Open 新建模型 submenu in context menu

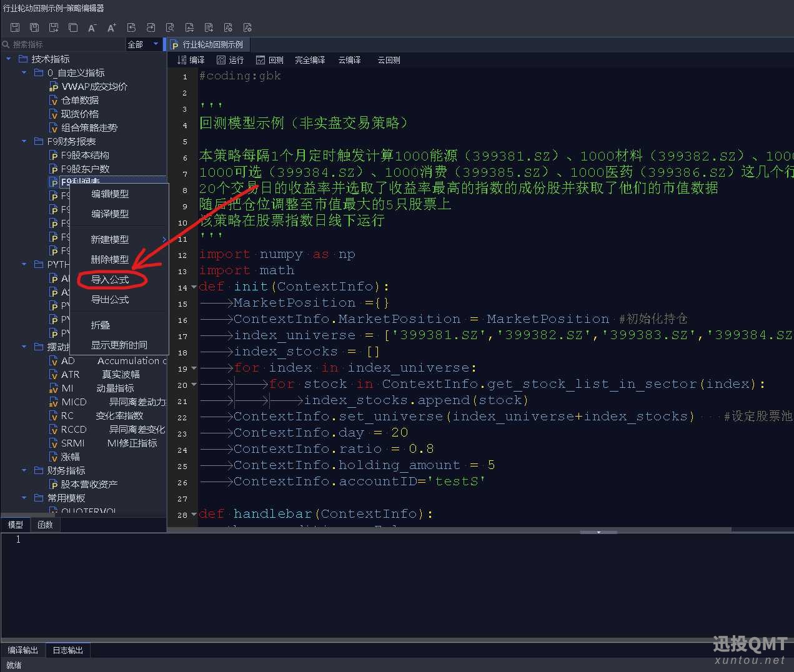coord(119,240)
